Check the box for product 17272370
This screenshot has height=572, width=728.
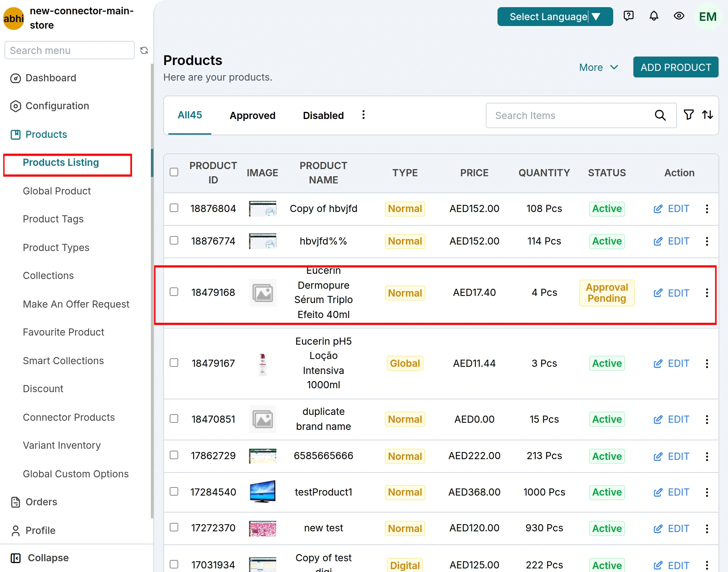174,527
